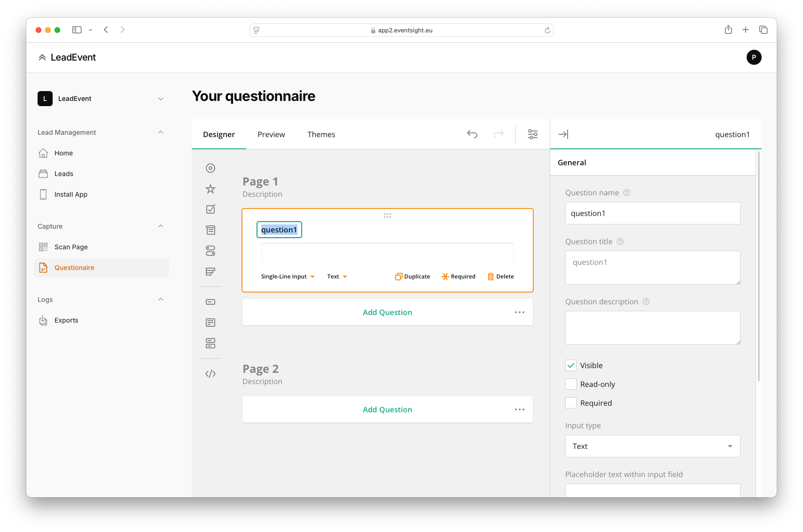The width and height of the screenshot is (803, 532).
Task: Tick the Required checkbox in General panel
Action: (571, 403)
